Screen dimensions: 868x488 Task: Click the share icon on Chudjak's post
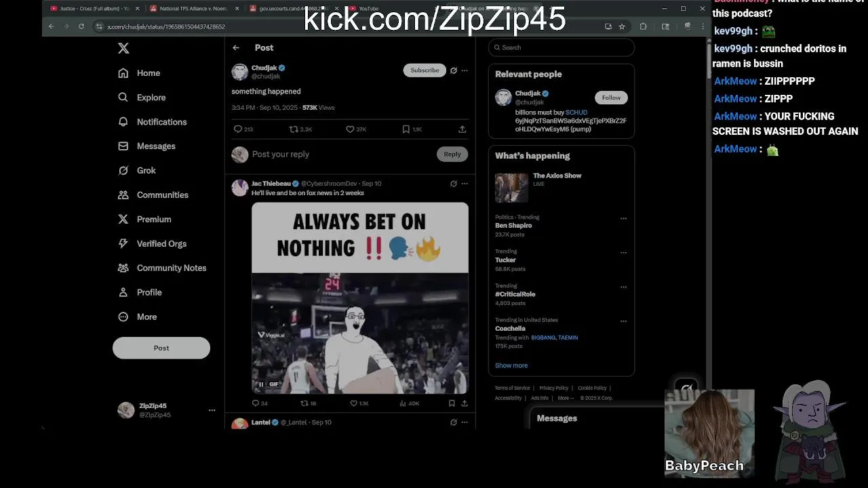(462, 129)
